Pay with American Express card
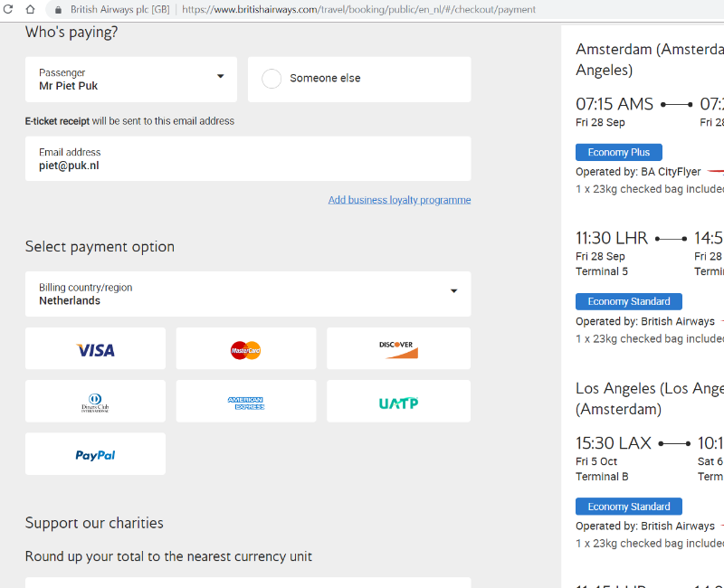 pos(245,402)
